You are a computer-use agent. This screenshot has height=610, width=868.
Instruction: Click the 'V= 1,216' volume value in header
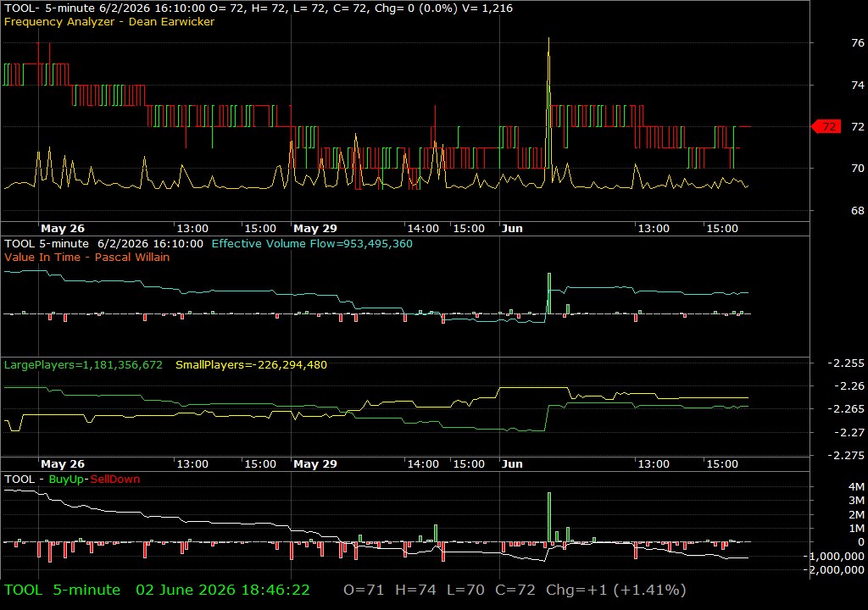click(487, 8)
